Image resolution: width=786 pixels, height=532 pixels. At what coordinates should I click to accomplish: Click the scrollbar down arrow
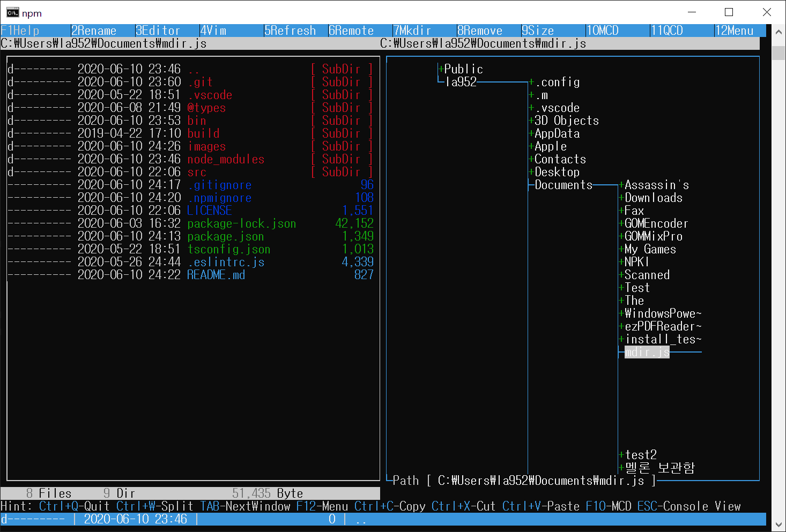(x=778, y=524)
